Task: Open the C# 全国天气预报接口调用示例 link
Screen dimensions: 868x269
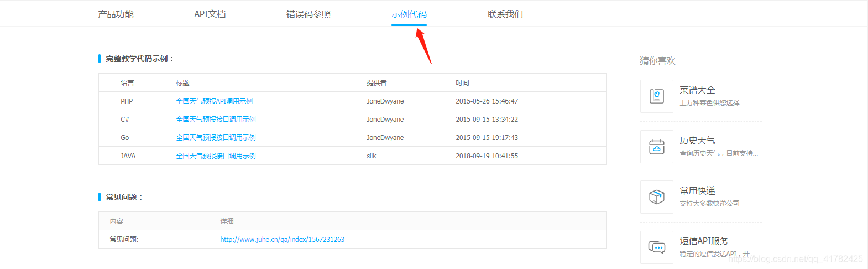Action: pos(216,120)
